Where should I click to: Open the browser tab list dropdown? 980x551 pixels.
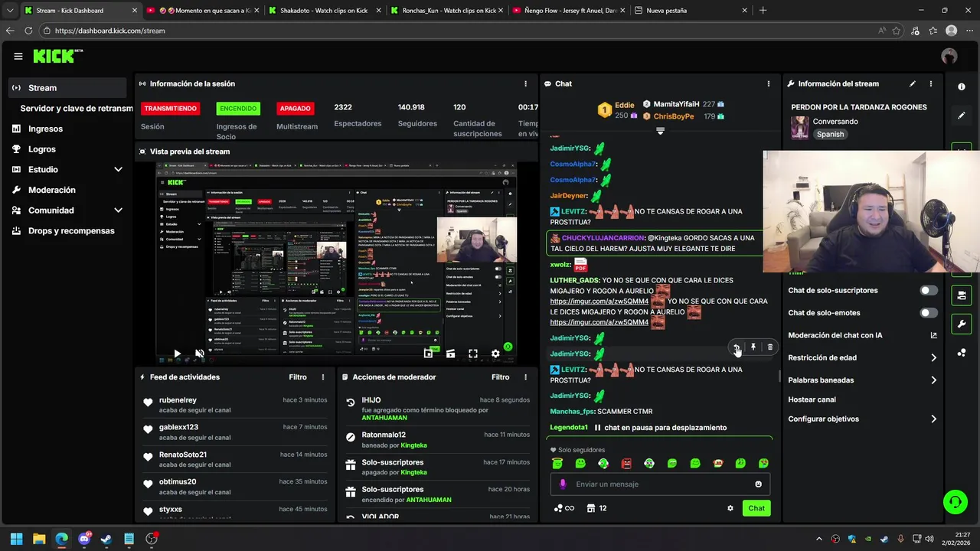pos(10,11)
